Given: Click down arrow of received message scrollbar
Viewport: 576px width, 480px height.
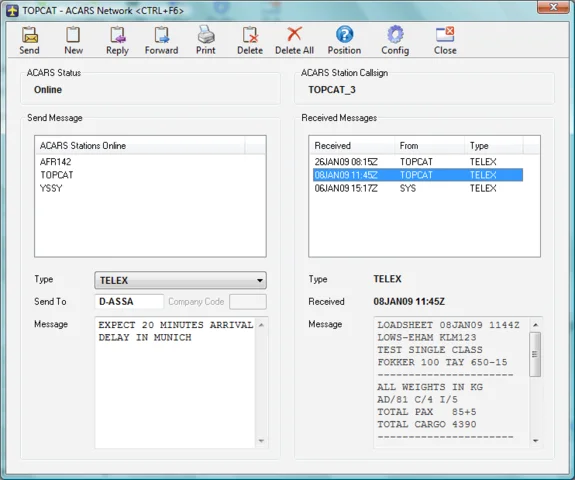Looking at the screenshot, I should [x=535, y=440].
